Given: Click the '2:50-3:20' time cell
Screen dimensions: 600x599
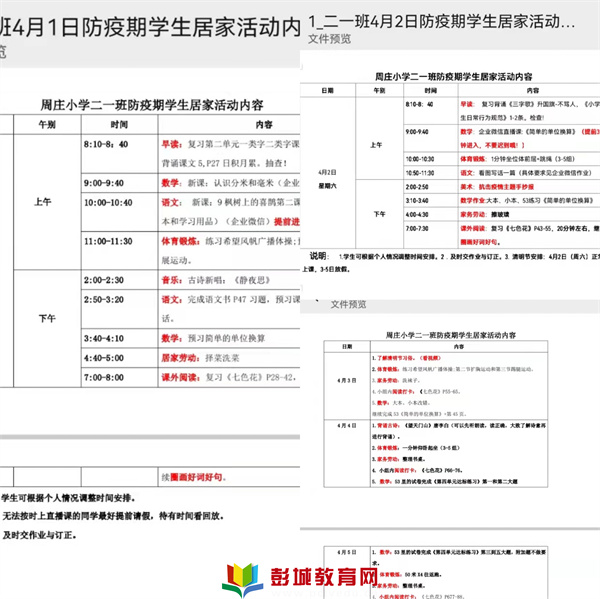Looking at the screenshot, I should click(104, 299).
